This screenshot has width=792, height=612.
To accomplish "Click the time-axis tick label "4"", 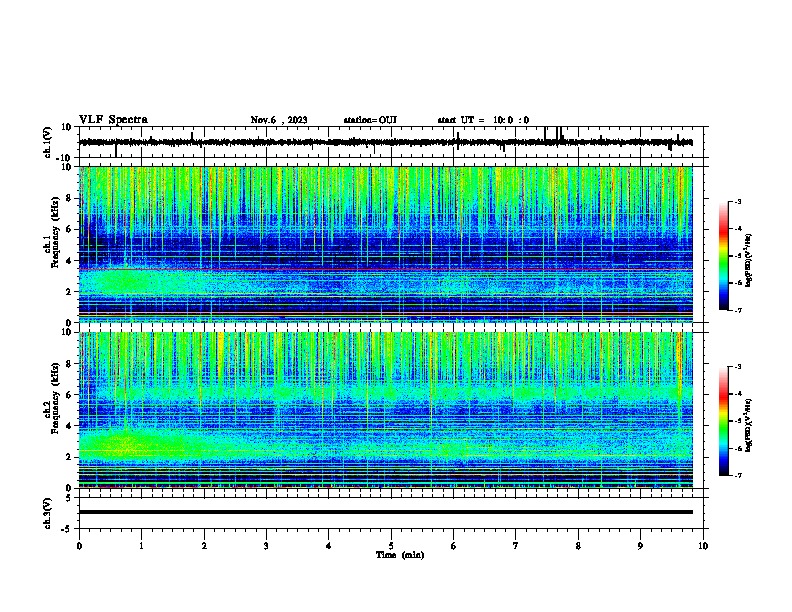I will [329, 546].
